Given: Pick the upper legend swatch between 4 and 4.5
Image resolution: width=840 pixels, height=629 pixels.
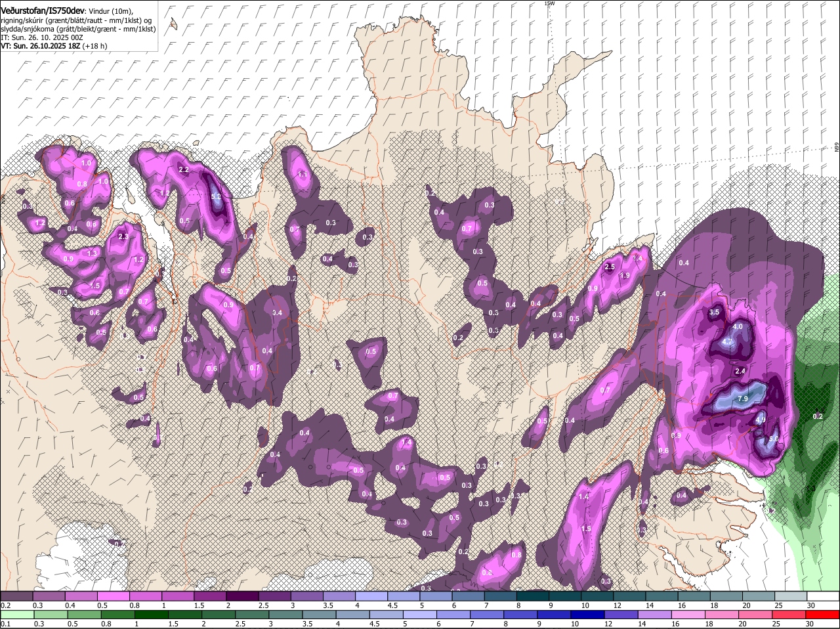Looking at the screenshot, I should (x=371, y=596).
